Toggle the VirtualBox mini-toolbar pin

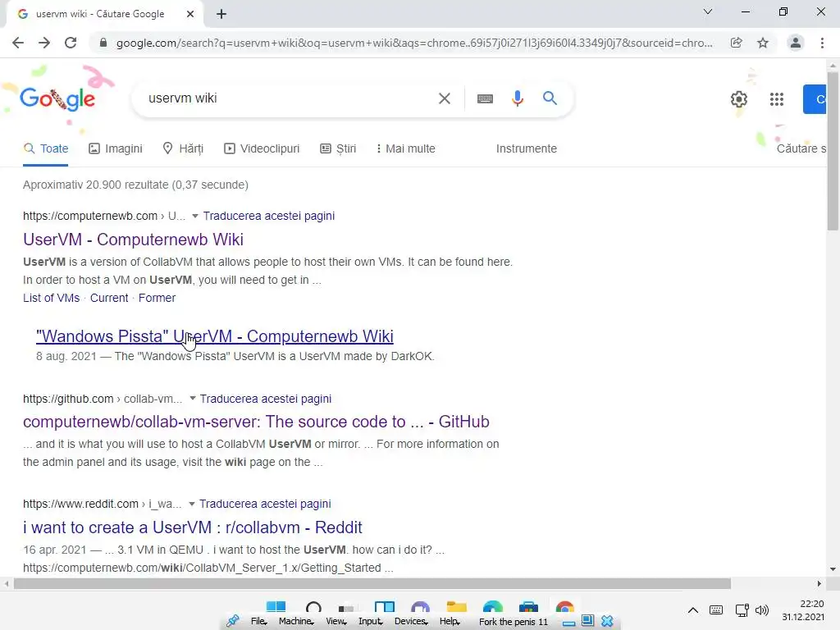233,622
